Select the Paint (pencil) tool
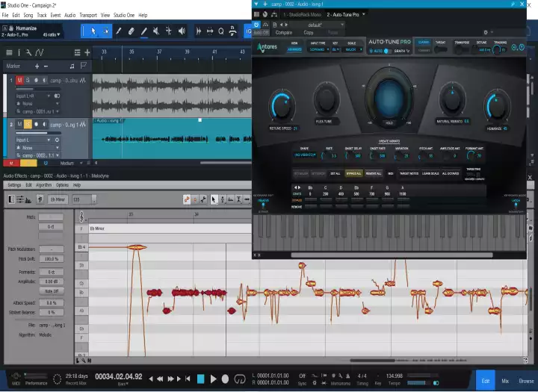538x392 pixels. (143, 31)
